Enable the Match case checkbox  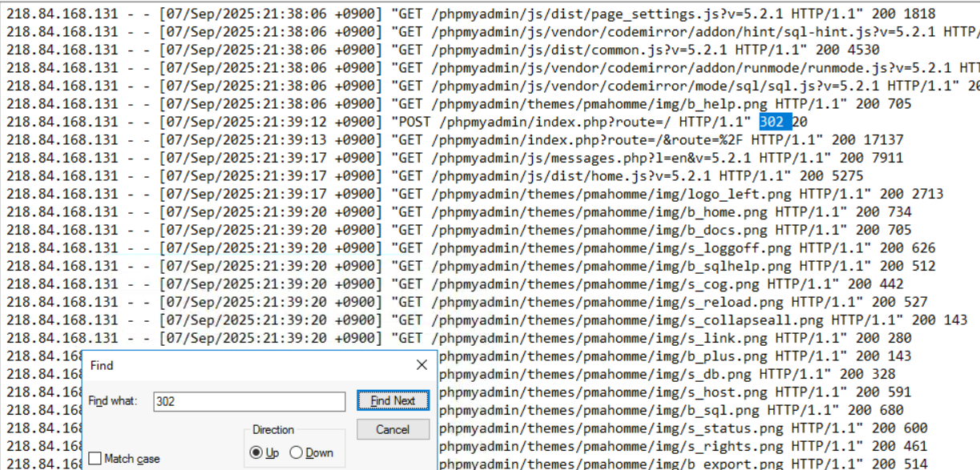[x=95, y=459]
